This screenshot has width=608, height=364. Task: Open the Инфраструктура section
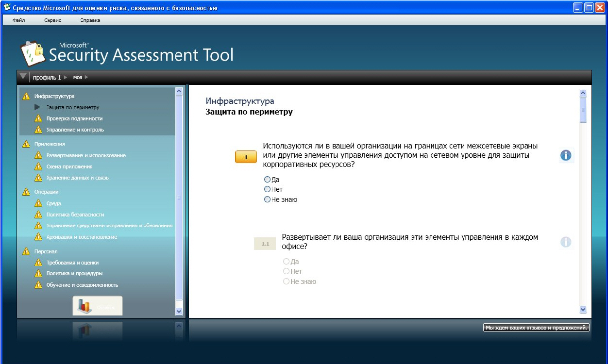(x=54, y=96)
